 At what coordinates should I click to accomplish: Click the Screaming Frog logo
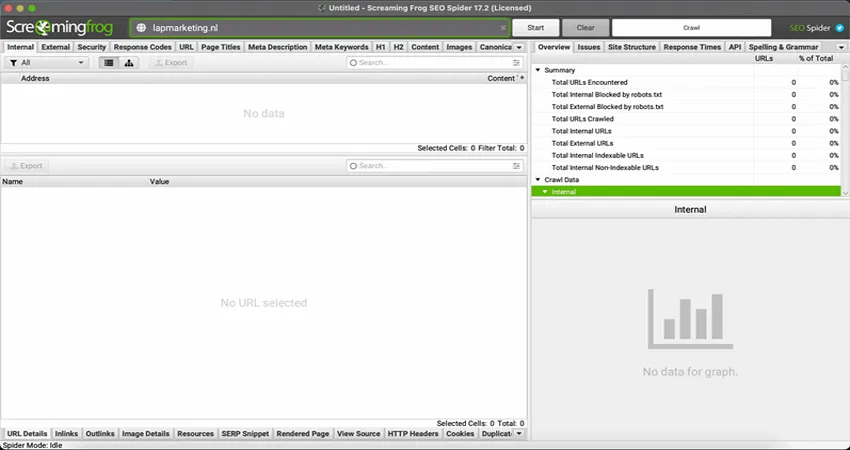[x=60, y=27]
